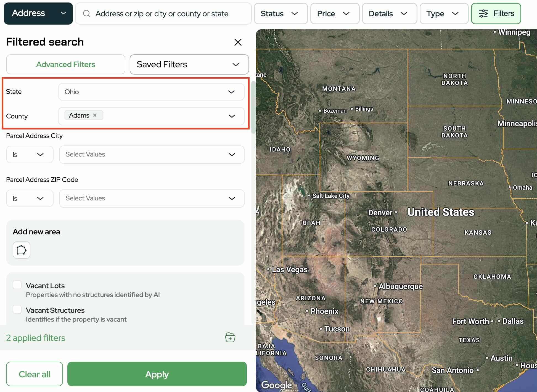Switch to Advanced Filters tab
537x392 pixels.
pyautogui.click(x=66, y=64)
